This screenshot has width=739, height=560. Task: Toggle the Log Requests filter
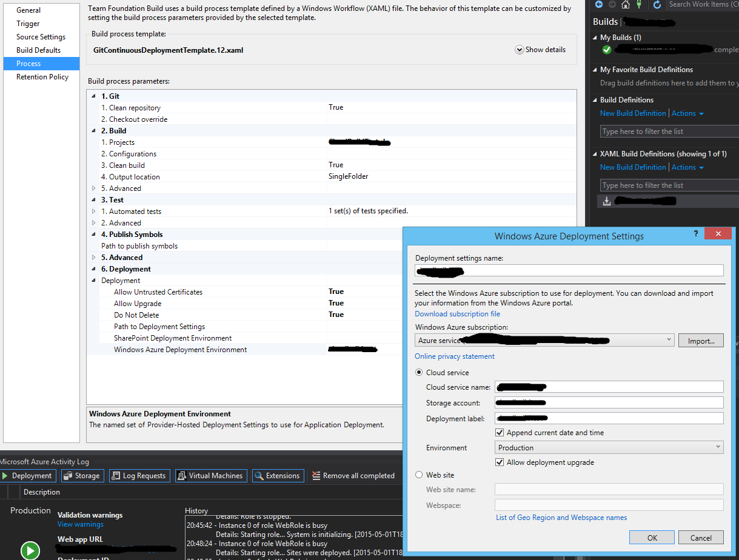pyautogui.click(x=139, y=476)
